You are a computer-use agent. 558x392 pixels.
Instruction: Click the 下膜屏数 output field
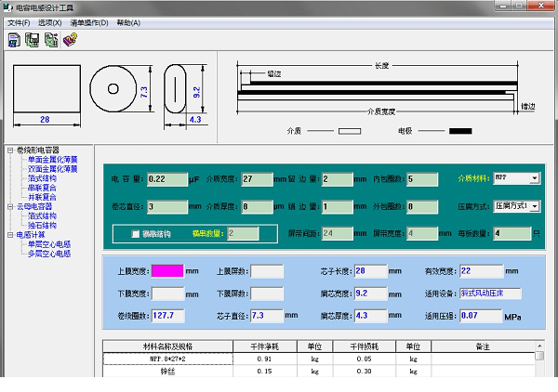(267, 294)
